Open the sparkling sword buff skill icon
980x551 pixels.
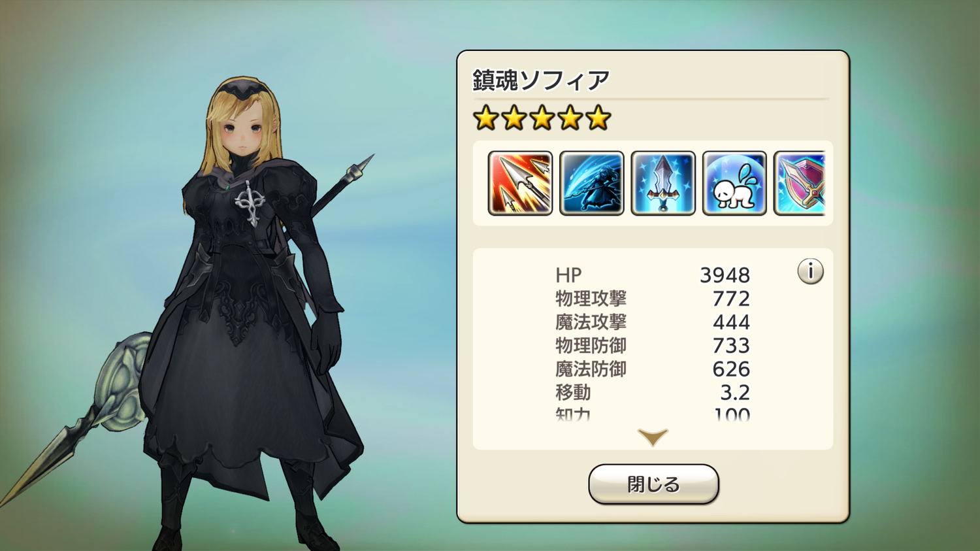663,183
